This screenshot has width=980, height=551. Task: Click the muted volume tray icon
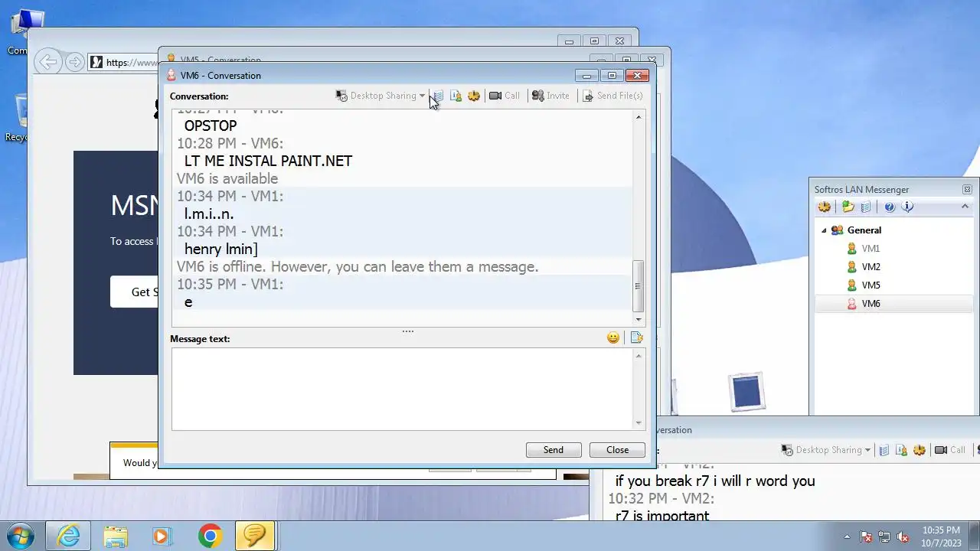point(903,536)
